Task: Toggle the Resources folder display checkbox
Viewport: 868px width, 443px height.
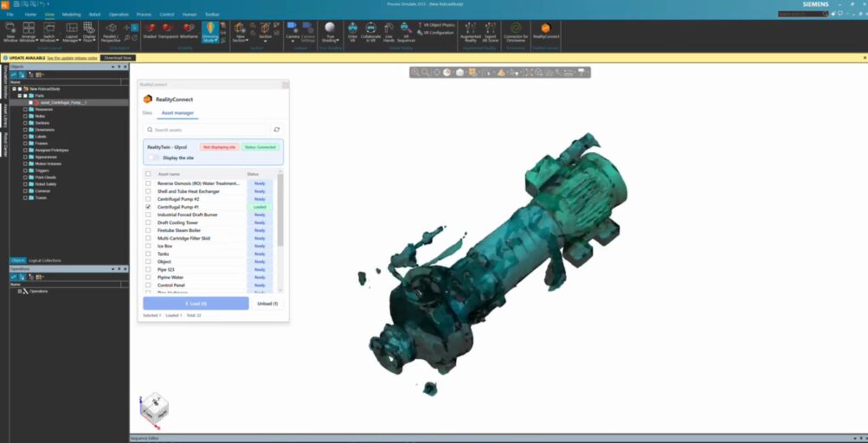Action: [25, 109]
